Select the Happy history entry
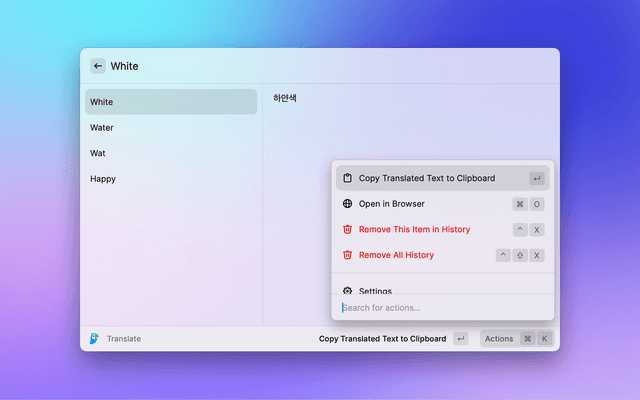 coord(103,179)
